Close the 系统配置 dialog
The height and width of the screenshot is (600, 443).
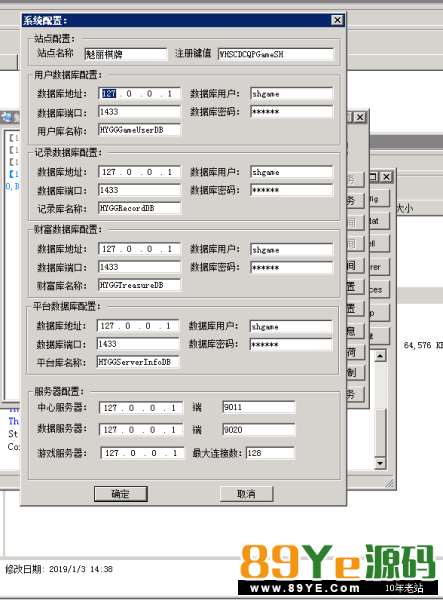pyautogui.click(x=337, y=20)
